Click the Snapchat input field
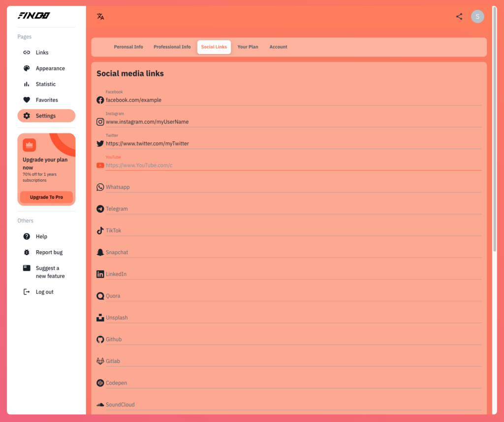This screenshot has width=504, height=422. (293, 252)
